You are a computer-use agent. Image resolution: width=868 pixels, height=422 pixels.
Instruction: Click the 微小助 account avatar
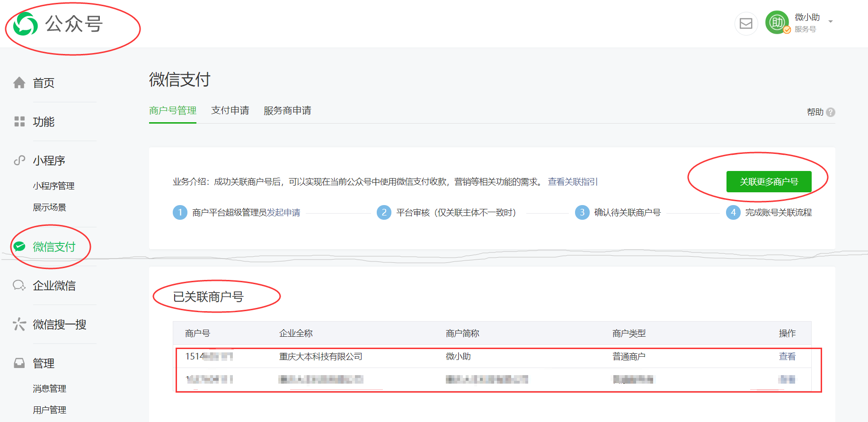tap(777, 23)
